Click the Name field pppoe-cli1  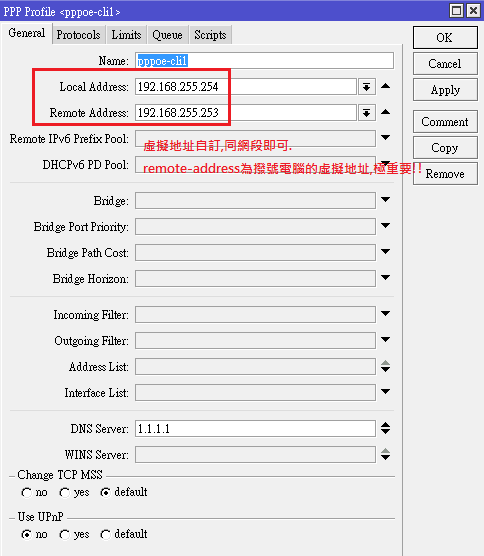pos(264,61)
